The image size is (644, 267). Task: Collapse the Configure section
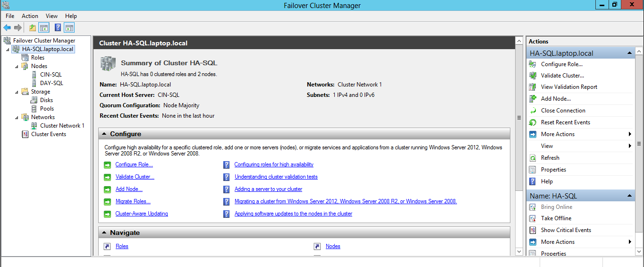pyautogui.click(x=104, y=134)
